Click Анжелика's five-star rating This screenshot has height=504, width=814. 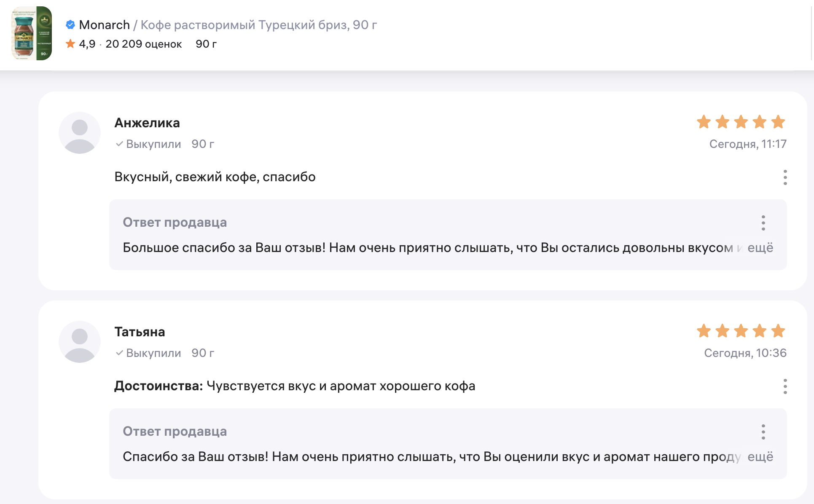point(741,122)
